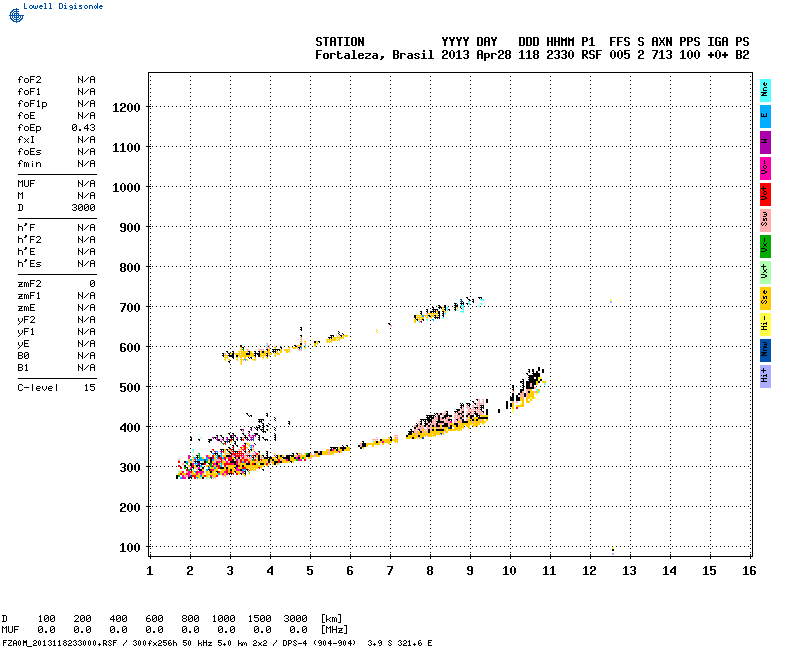Click the foEp value 0.43

coord(83,127)
